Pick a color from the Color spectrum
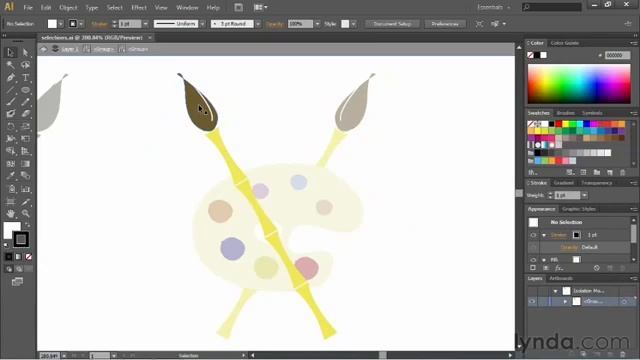The width and height of the screenshot is (640, 360). click(x=579, y=84)
